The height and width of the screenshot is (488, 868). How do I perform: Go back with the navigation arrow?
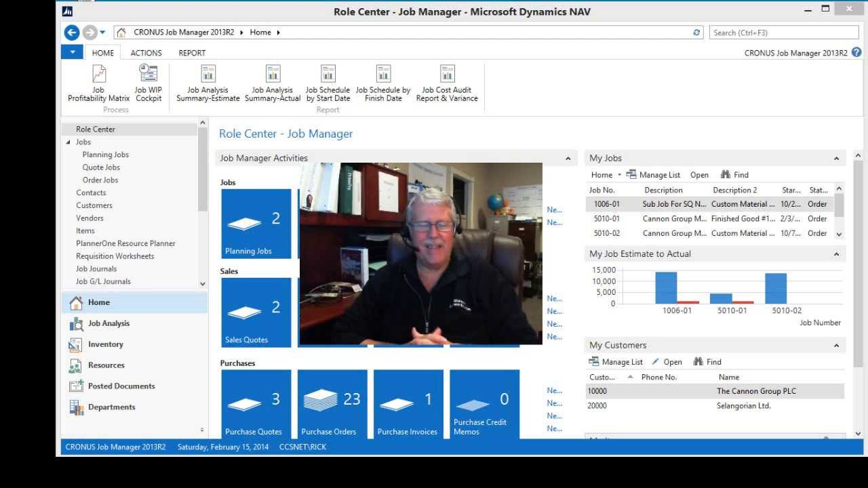72,32
